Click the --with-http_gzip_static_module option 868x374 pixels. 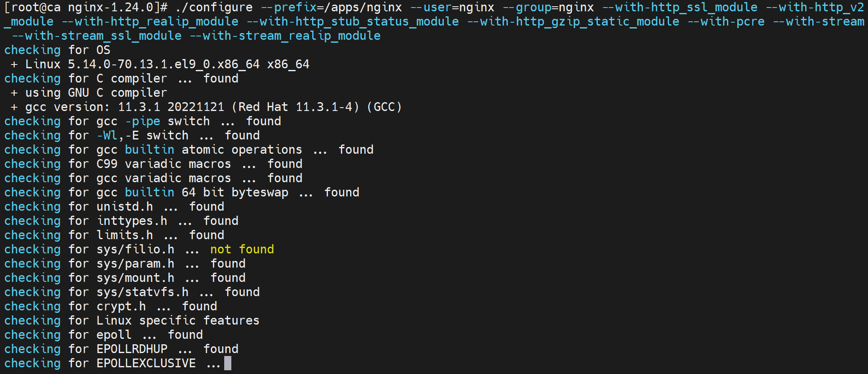point(573,22)
